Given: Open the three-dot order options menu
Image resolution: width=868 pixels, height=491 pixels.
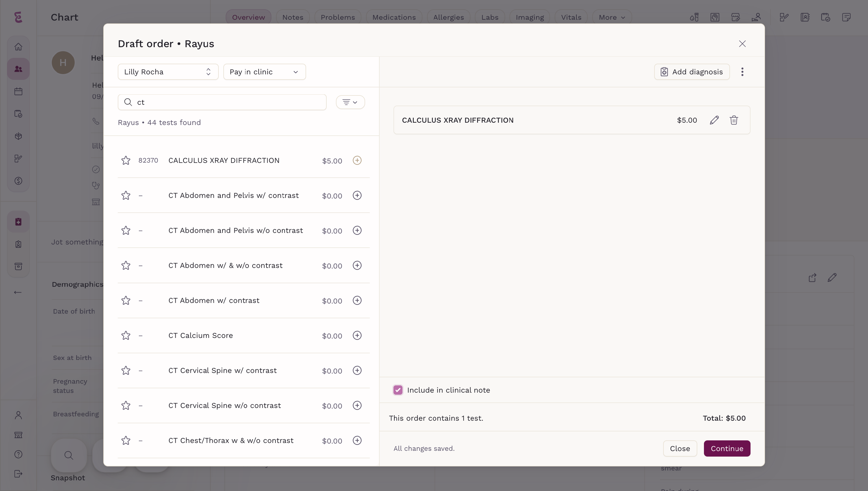Looking at the screenshot, I should click(742, 72).
